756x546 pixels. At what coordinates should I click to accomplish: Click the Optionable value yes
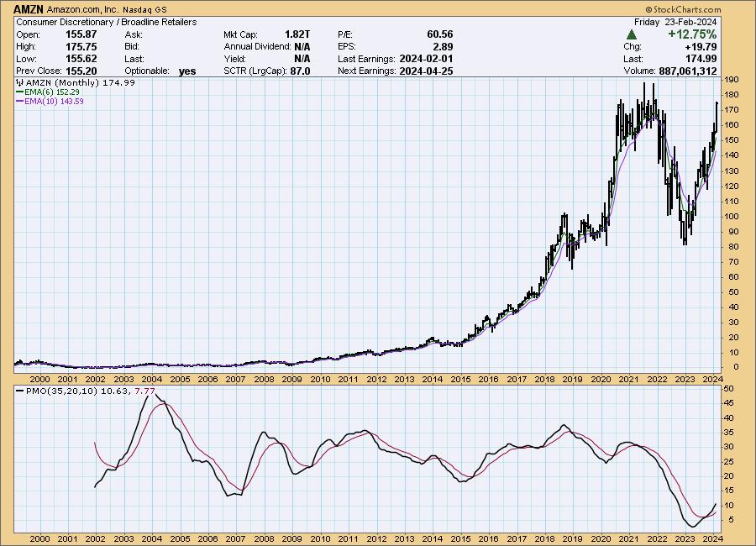(187, 71)
